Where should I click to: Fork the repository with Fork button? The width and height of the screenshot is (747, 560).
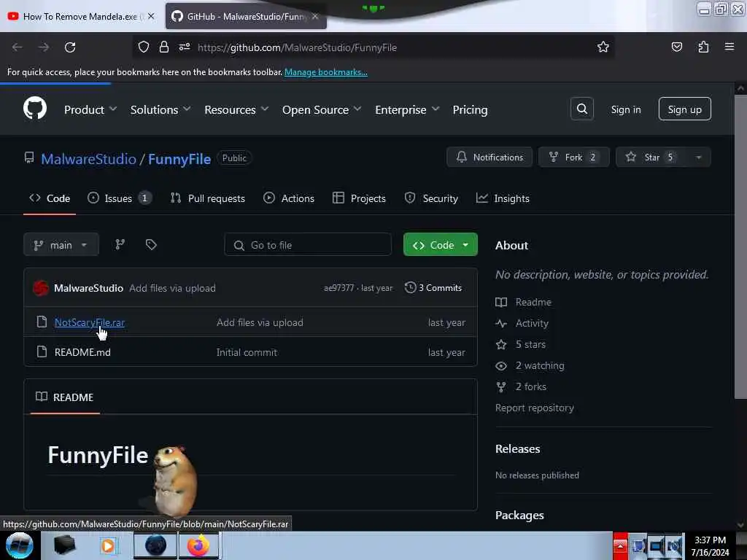[x=573, y=157]
